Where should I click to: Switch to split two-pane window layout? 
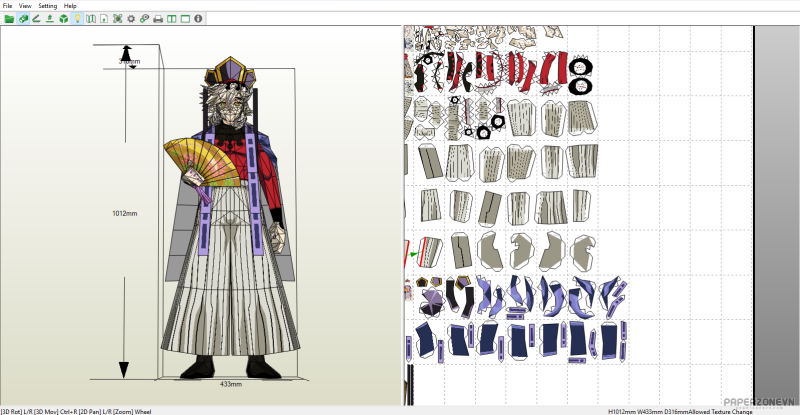tap(172, 18)
